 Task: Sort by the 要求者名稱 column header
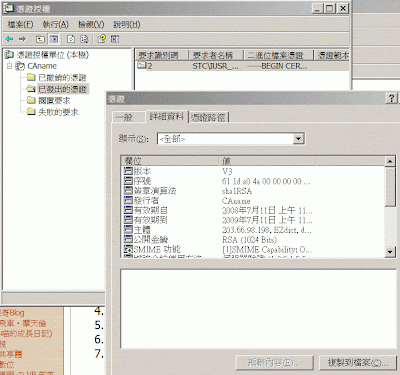pos(216,55)
